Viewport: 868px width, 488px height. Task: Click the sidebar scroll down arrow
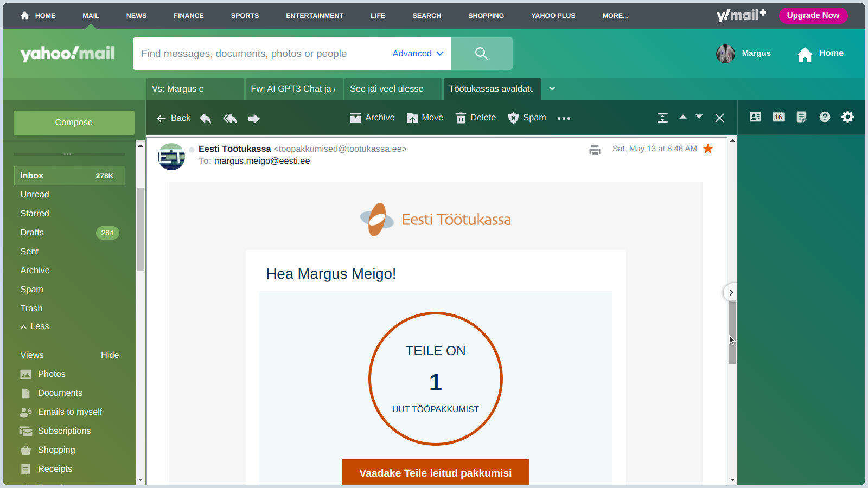point(141,480)
